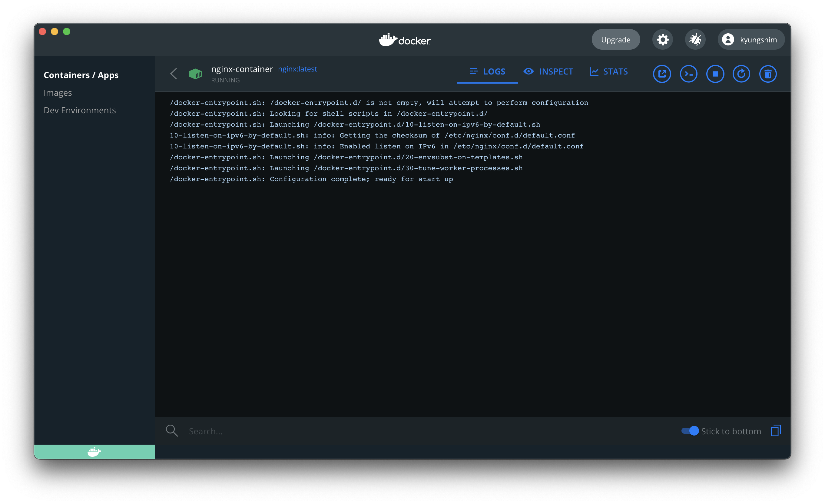825x504 pixels.
Task: Stop the nginx-container
Action: (715, 74)
